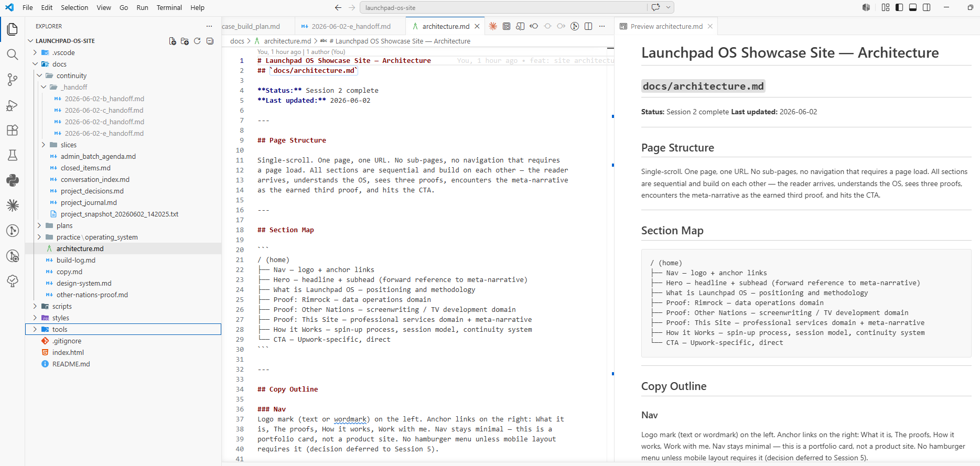The width and height of the screenshot is (980, 466).
Task: Close the Preview architecture.md tab
Action: [x=710, y=26]
